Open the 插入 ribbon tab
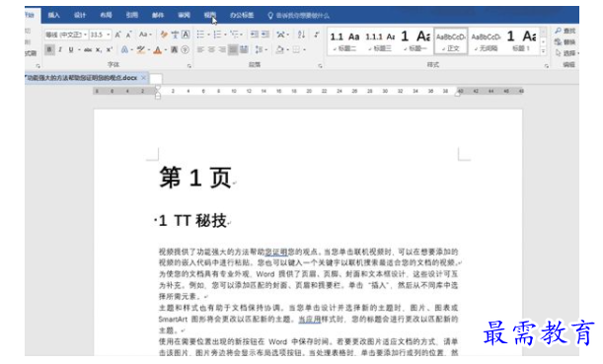 click(54, 16)
